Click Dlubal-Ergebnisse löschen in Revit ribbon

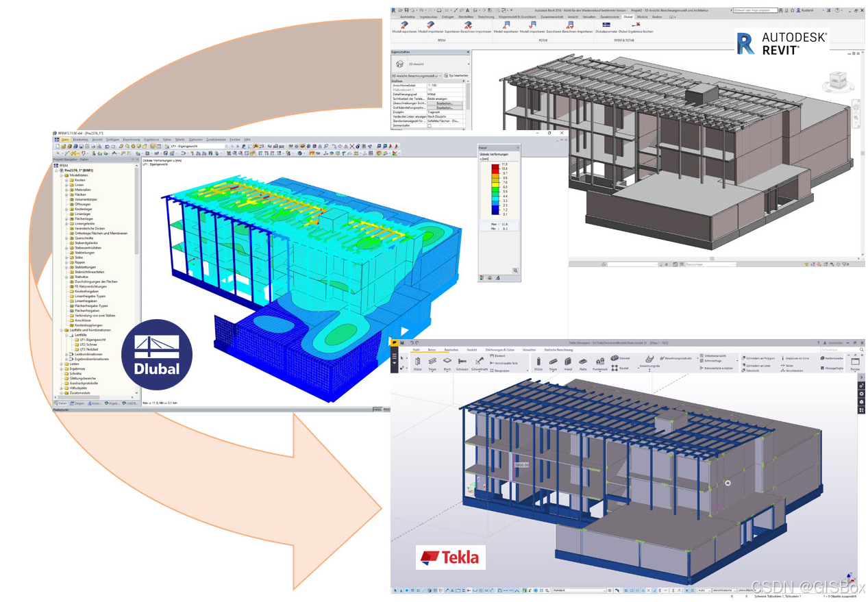[x=636, y=27]
